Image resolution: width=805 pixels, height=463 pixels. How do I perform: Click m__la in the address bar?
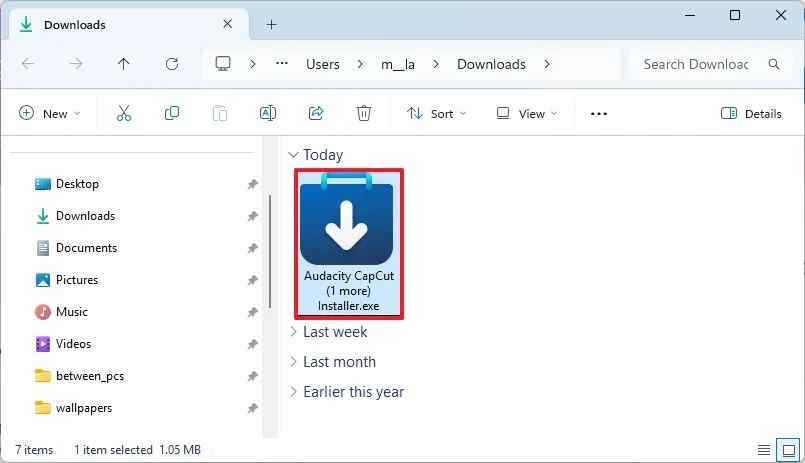(x=398, y=64)
